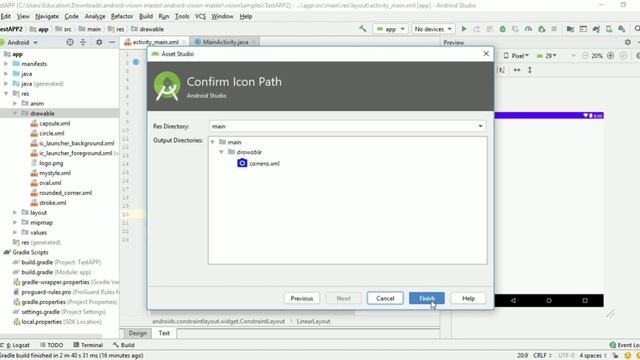640x360 pixels.
Task: Zoom out the preview with minus icon
Action: click(x=585, y=56)
